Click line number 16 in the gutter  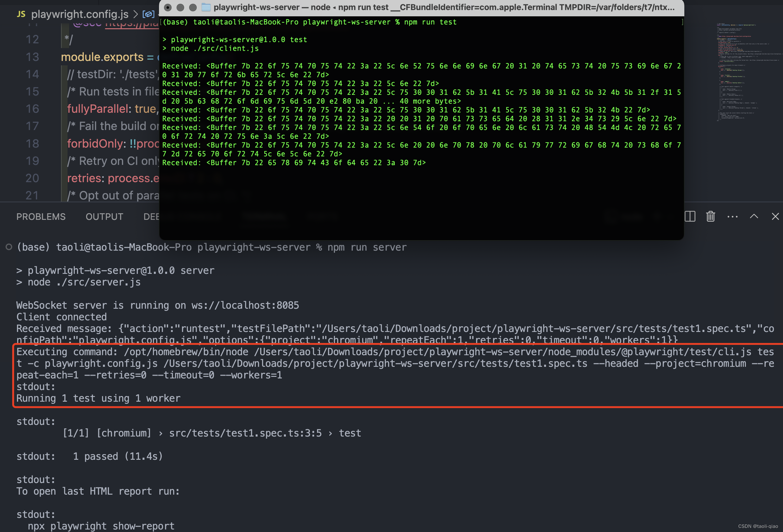click(x=32, y=109)
